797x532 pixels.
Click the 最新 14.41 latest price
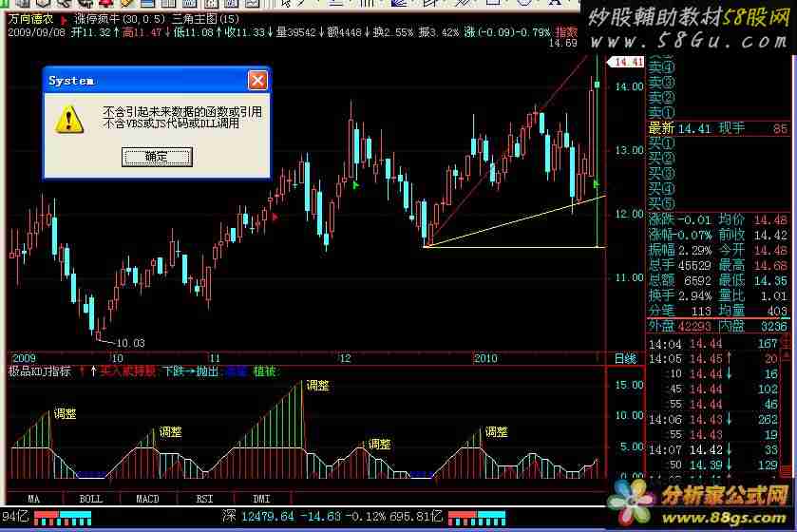(x=679, y=128)
